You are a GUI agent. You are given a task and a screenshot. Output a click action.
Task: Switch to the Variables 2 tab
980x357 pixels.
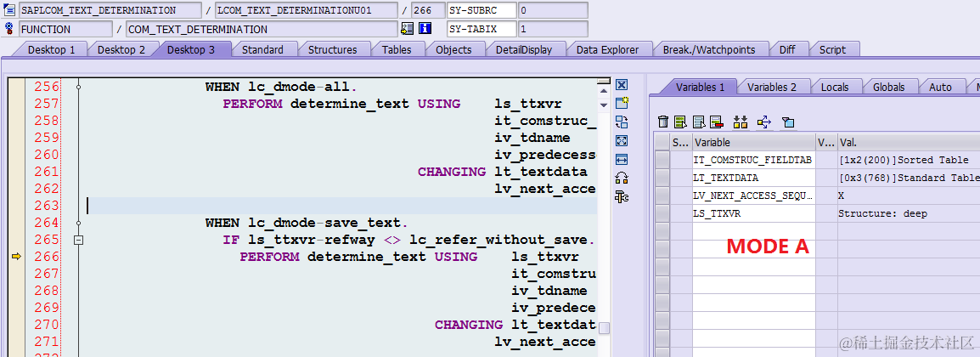coord(772,87)
